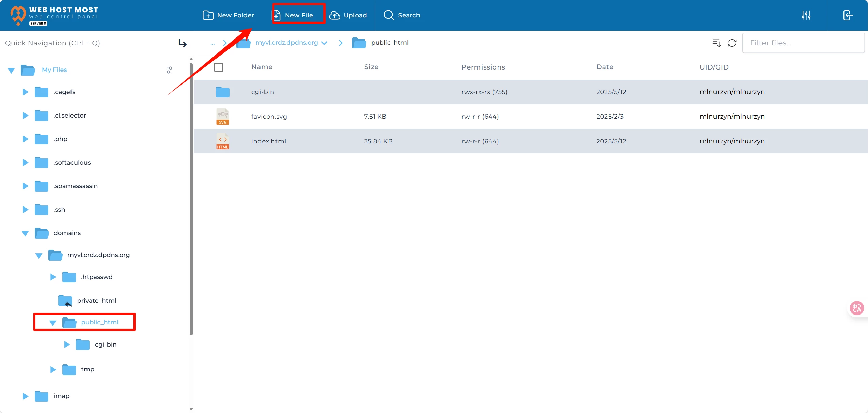This screenshot has height=413, width=868.
Task: Tick the select-all checkbox in header row
Action: pyautogui.click(x=219, y=67)
